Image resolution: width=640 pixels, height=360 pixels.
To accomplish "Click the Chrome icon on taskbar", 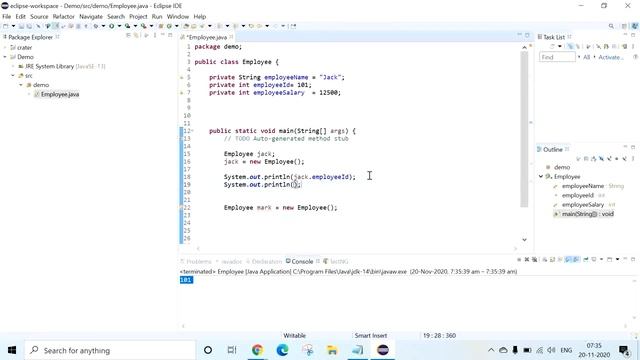I will pos(258,350).
